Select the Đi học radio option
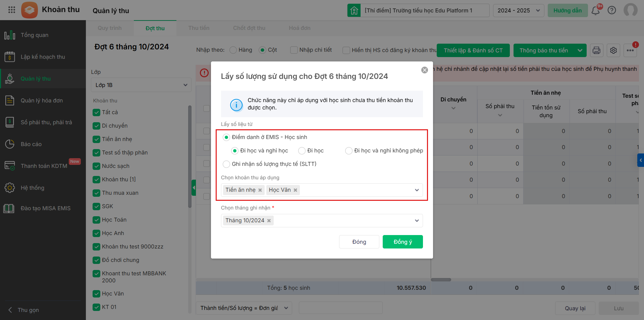Screen dimensions: 644x320 (x=302, y=151)
